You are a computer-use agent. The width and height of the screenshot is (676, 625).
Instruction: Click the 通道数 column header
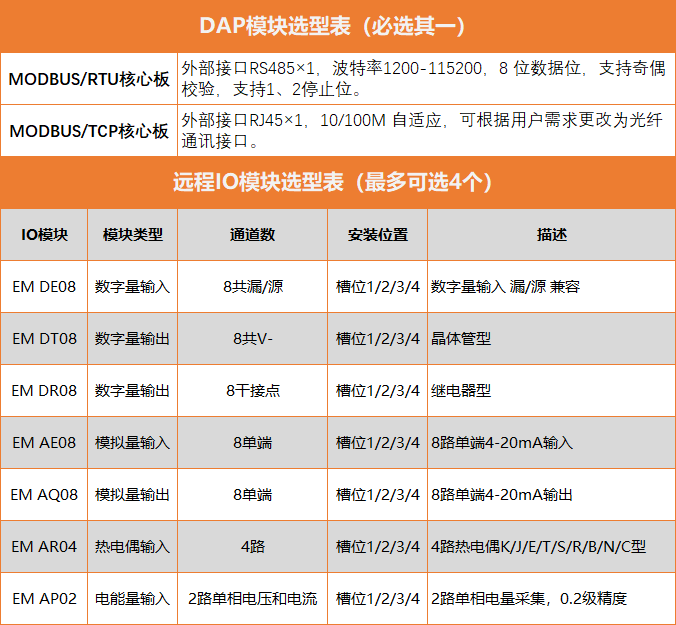[252, 235]
